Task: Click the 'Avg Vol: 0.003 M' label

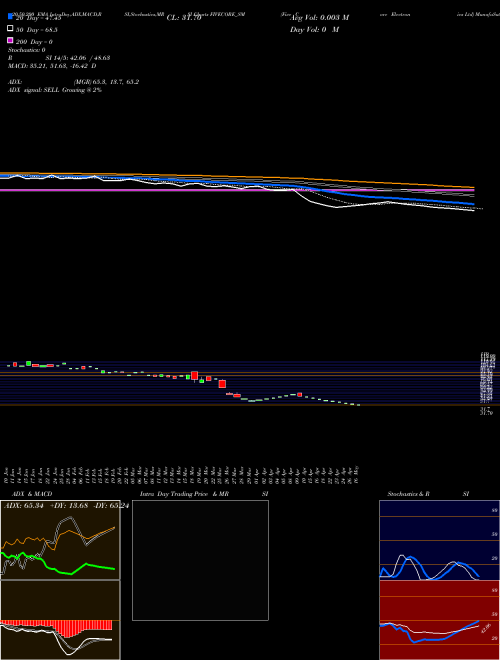Action: (319, 18)
